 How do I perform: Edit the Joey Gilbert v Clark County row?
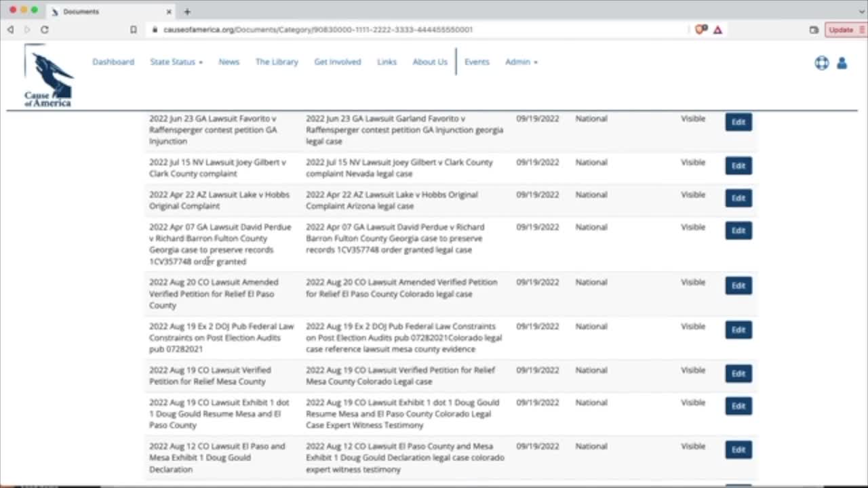tap(738, 165)
